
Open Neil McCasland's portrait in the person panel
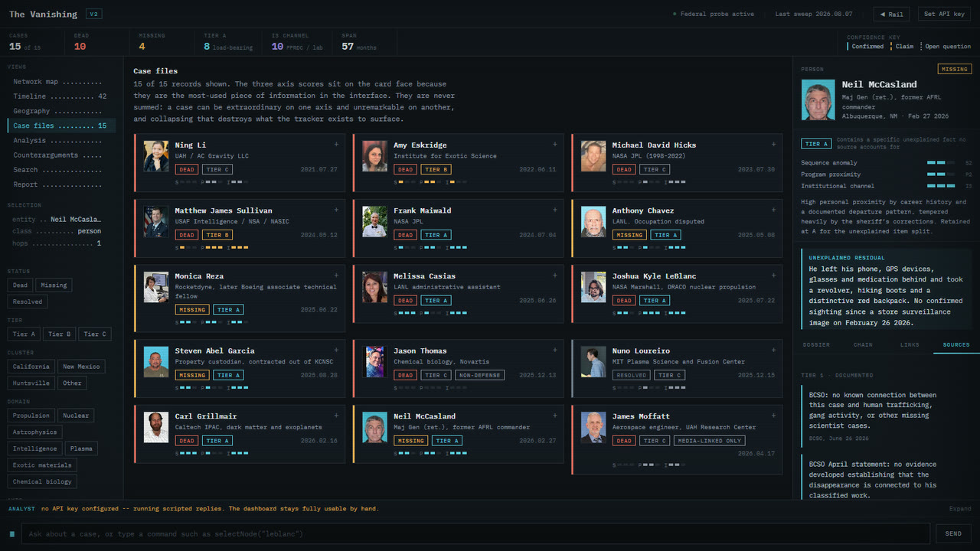tap(818, 99)
